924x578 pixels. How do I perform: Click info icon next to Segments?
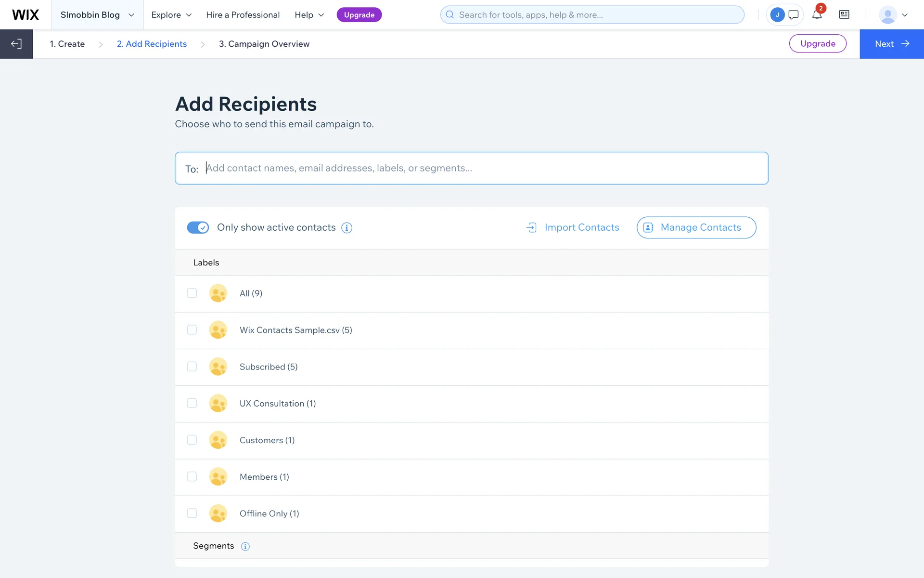click(x=245, y=546)
